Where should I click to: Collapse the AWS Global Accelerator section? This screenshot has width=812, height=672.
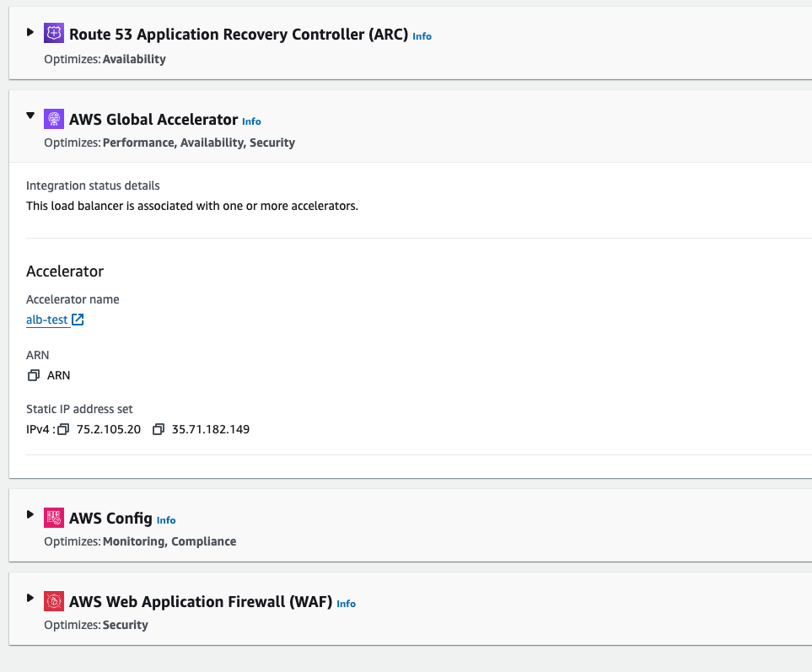coord(30,116)
